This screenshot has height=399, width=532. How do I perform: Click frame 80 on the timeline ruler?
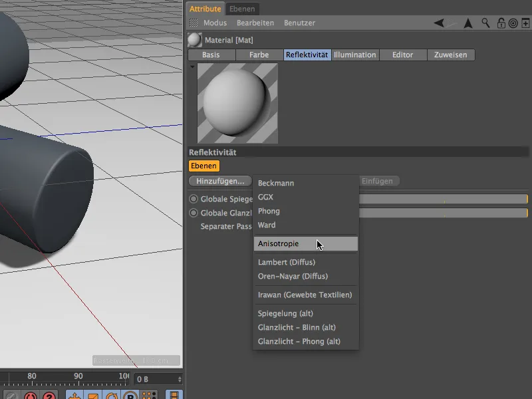click(32, 376)
